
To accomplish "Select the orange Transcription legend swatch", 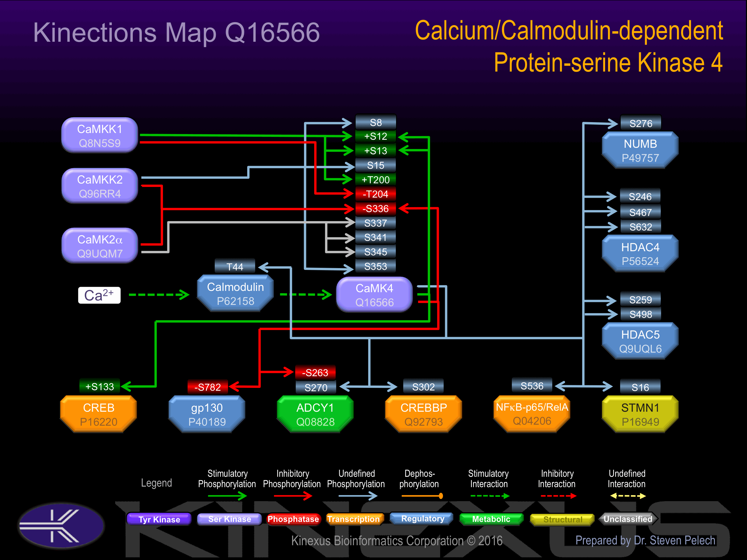I will coord(354,519).
